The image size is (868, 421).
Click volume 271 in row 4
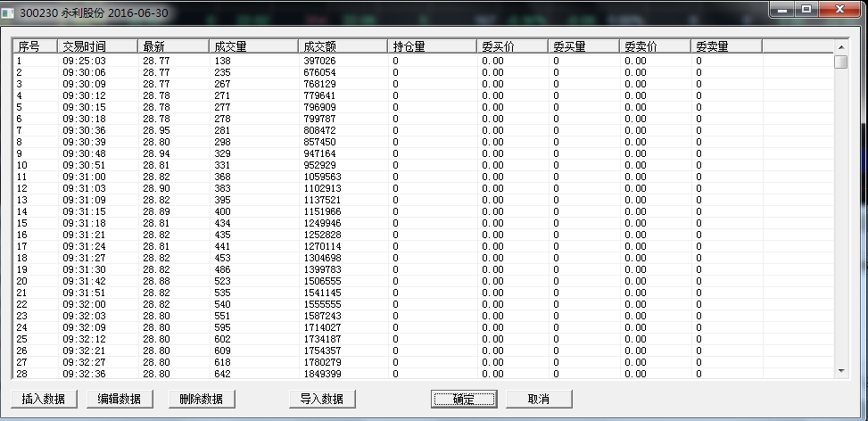pyautogui.click(x=222, y=95)
